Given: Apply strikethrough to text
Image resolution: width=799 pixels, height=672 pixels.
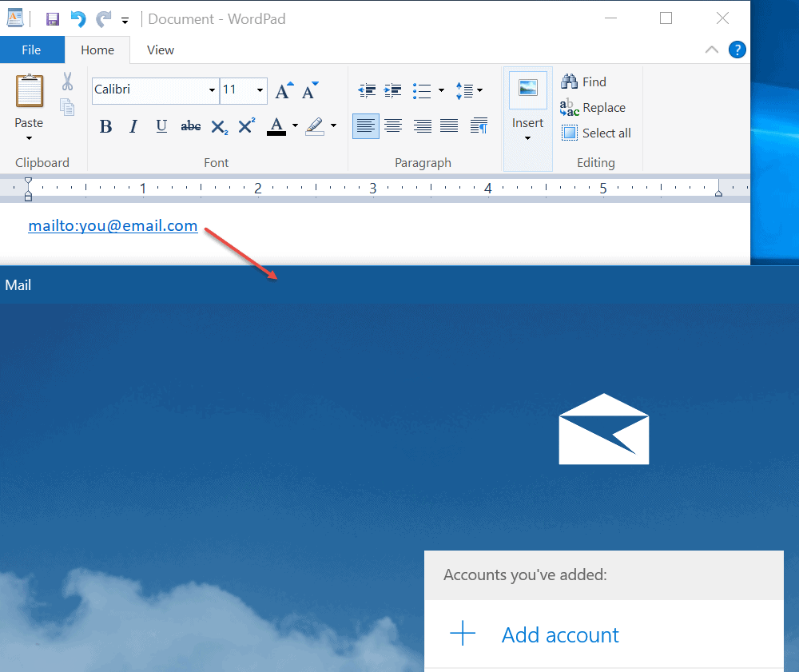Looking at the screenshot, I should 191,125.
